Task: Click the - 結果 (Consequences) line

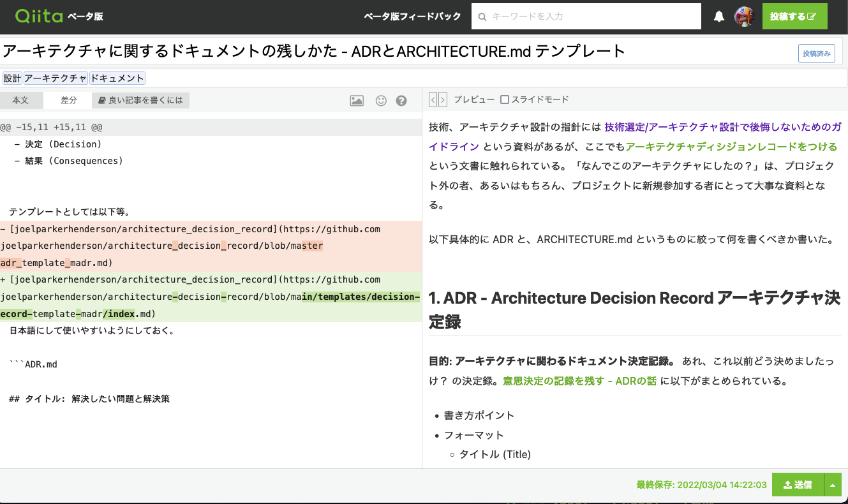Action: click(x=68, y=161)
